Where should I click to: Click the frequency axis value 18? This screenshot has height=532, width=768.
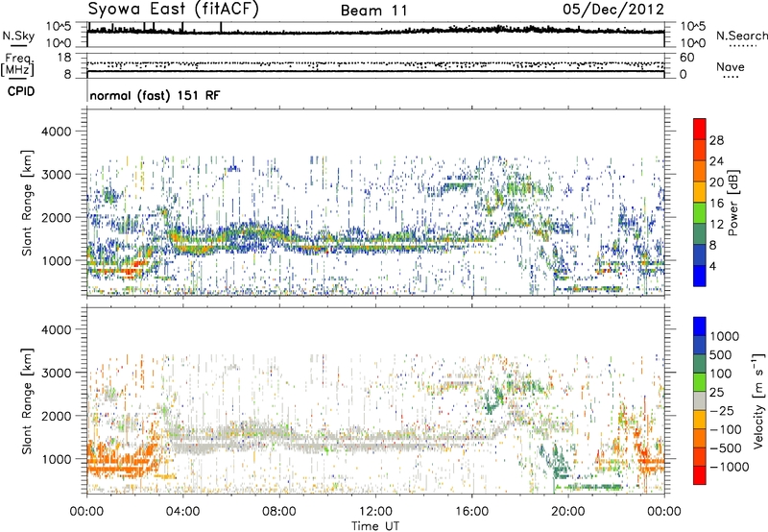tap(64, 58)
